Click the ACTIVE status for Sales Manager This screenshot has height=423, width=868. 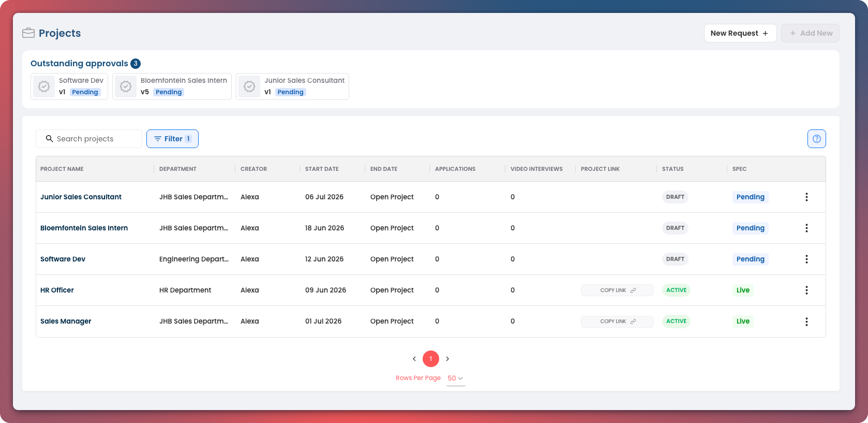coord(676,321)
